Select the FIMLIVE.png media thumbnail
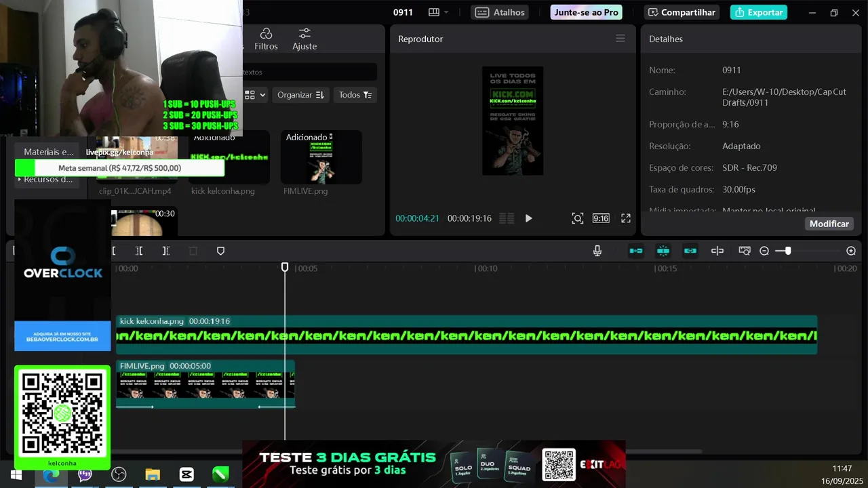This screenshot has height=488, width=868. click(x=321, y=157)
